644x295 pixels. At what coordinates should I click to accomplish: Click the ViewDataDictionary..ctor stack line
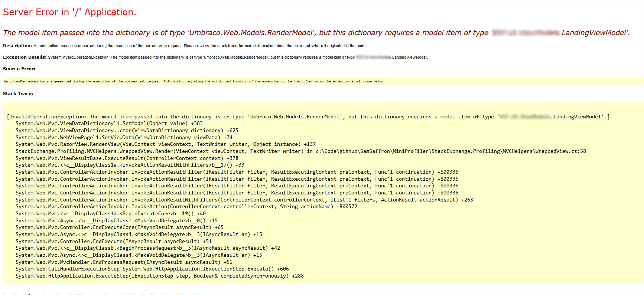click(127, 131)
